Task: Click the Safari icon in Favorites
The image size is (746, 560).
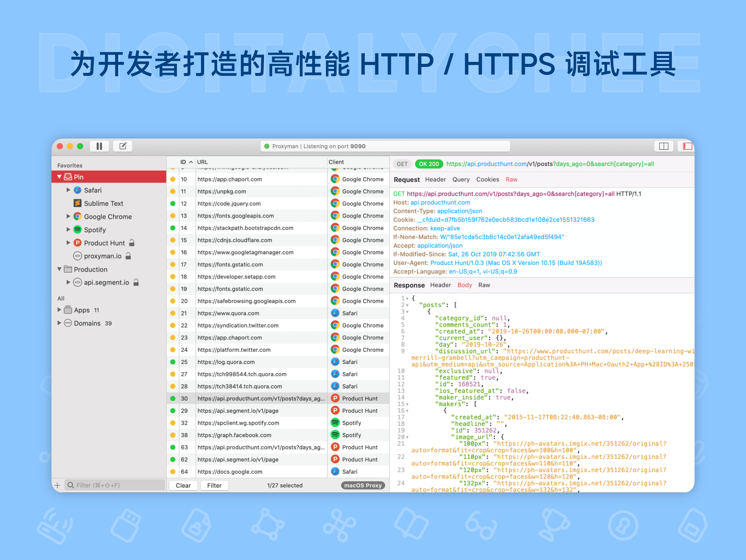Action: coord(78,190)
